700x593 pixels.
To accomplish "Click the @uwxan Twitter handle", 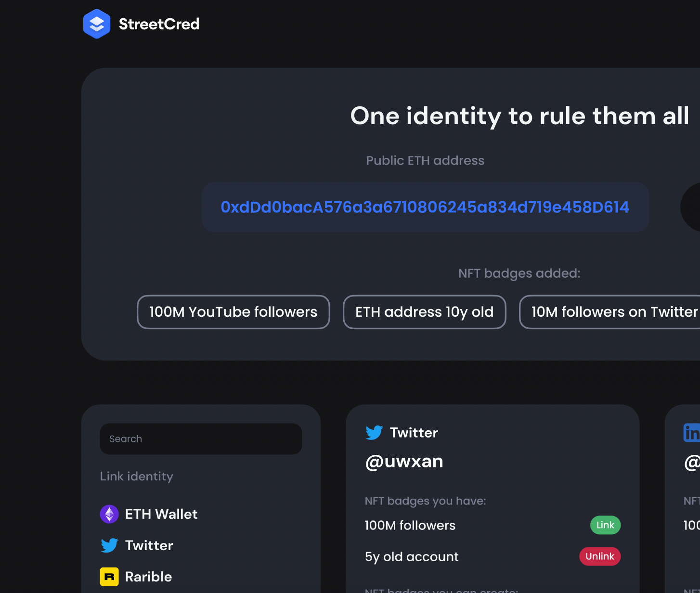I will [404, 462].
